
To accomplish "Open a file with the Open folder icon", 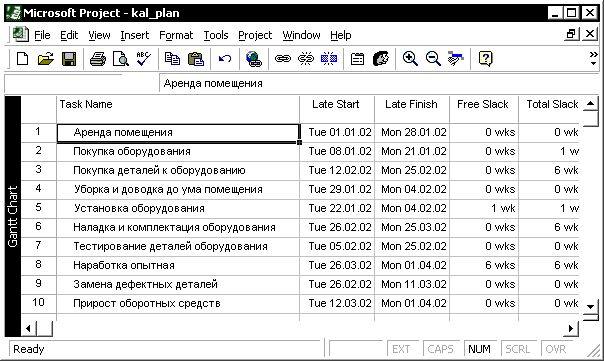I will (x=45, y=59).
